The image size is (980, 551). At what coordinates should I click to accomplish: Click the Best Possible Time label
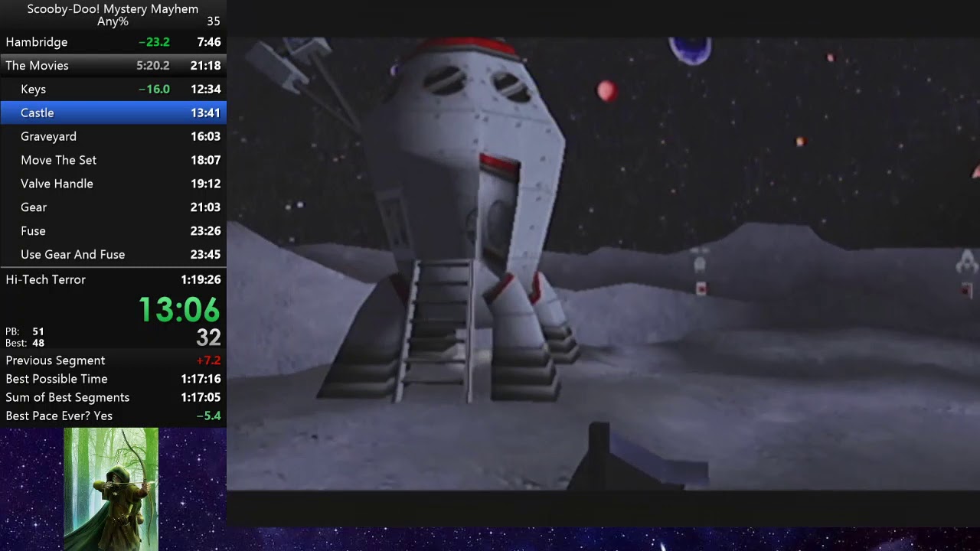(57, 379)
